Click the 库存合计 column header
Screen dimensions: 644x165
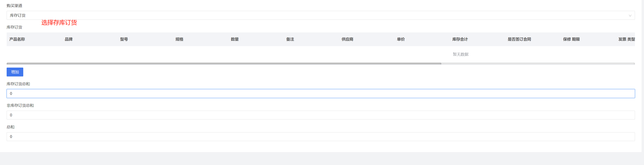460,39
